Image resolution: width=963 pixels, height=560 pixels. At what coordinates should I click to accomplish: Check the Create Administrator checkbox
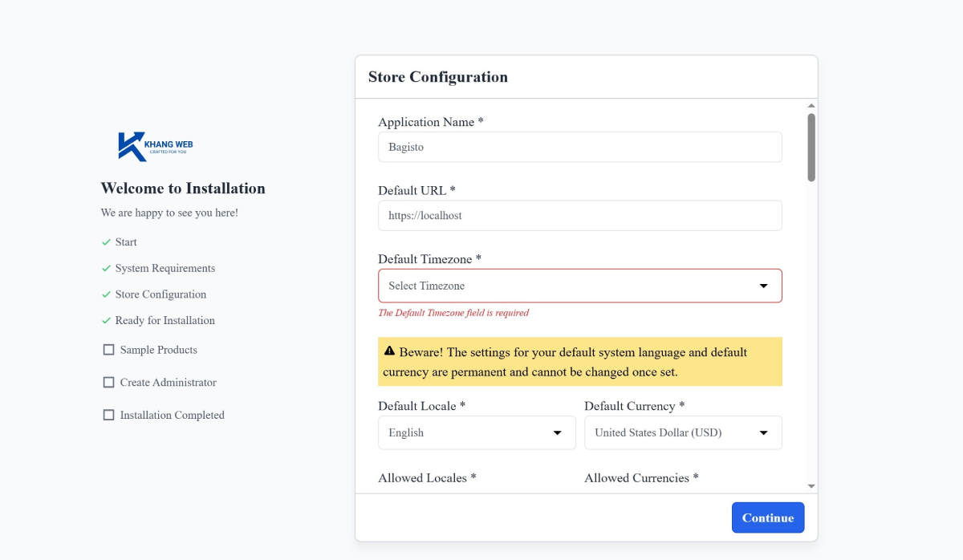[x=108, y=382]
